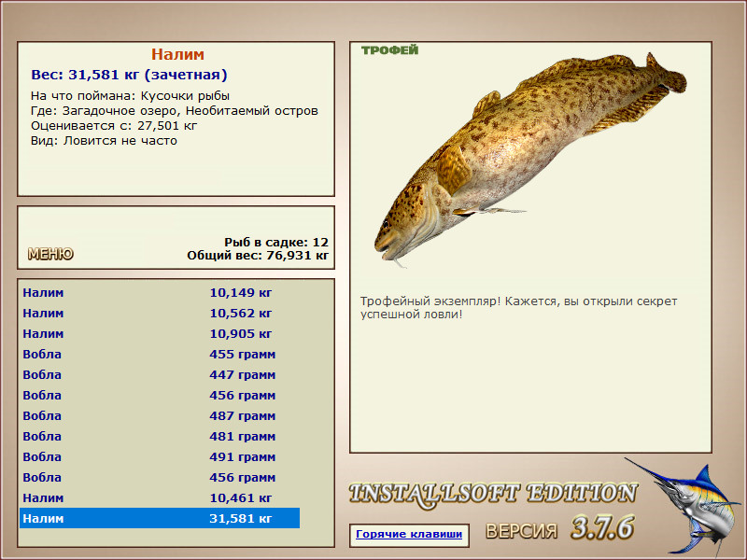The width and height of the screenshot is (747, 560).
Task: Click the Налим fish title heading
Action: click(x=177, y=54)
